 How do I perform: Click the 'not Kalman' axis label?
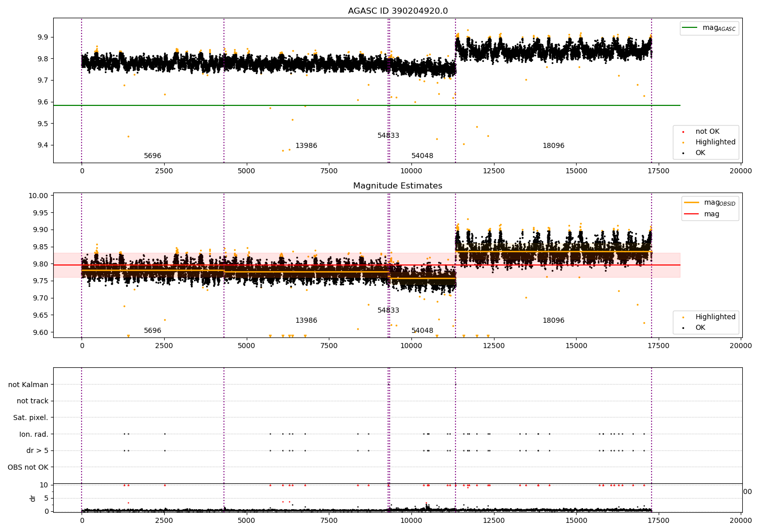tap(28, 385)
